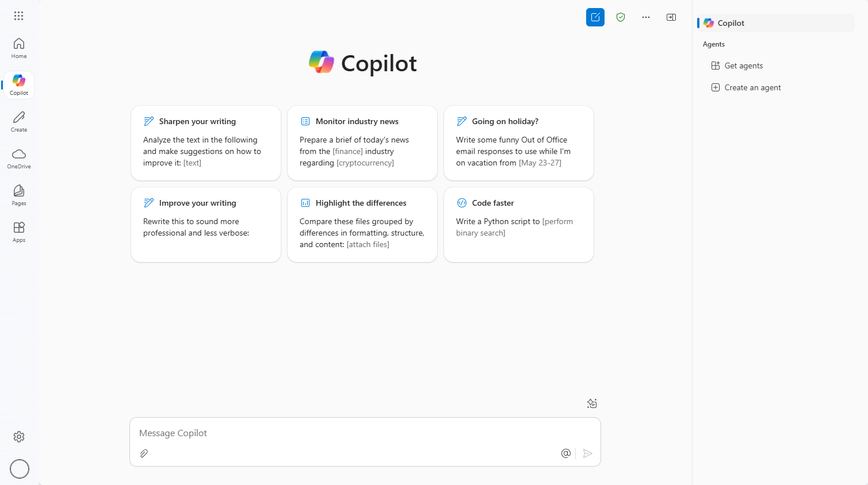Open Settings gear icon
This screenshot has width=868, height=485.
point(19,437)
